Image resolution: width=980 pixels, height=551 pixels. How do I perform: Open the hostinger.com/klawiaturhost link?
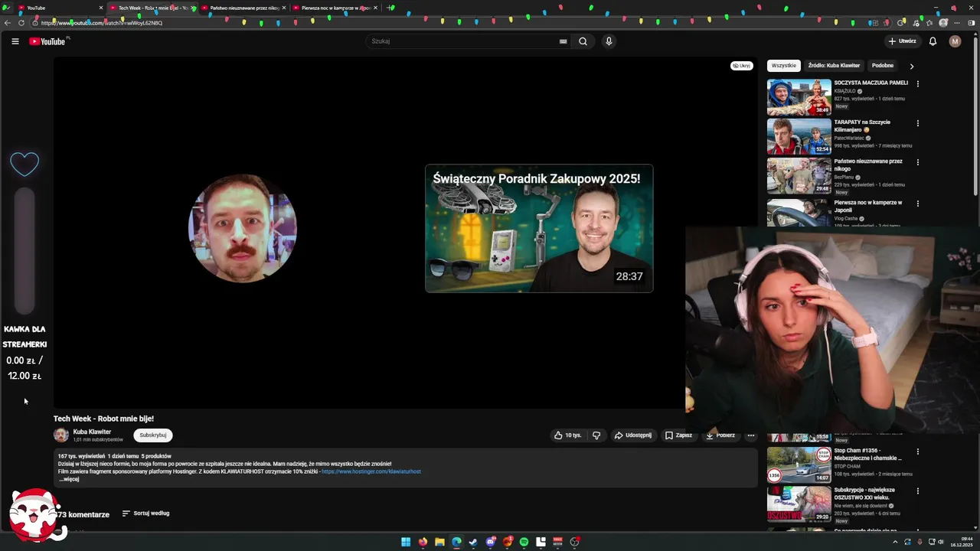[371, 471]
